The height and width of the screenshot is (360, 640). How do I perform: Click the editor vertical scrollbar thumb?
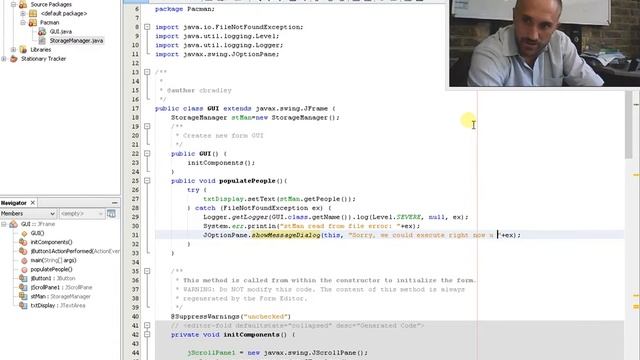click(x=628, y=124)
